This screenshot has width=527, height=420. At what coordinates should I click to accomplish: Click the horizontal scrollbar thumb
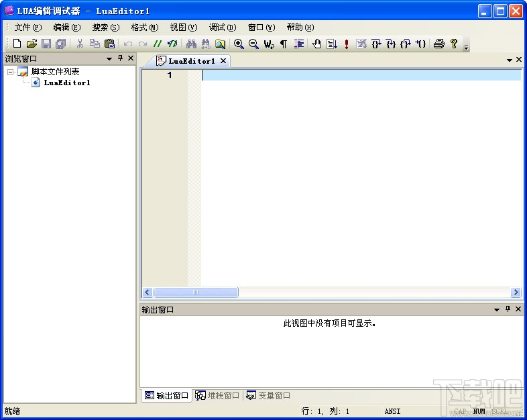point(196,293)
